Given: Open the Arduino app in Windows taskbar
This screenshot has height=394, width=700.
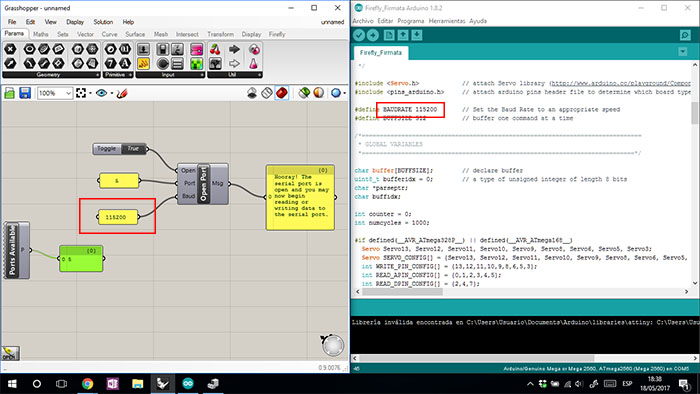Looking at the screenshot, I should [188, 383].
